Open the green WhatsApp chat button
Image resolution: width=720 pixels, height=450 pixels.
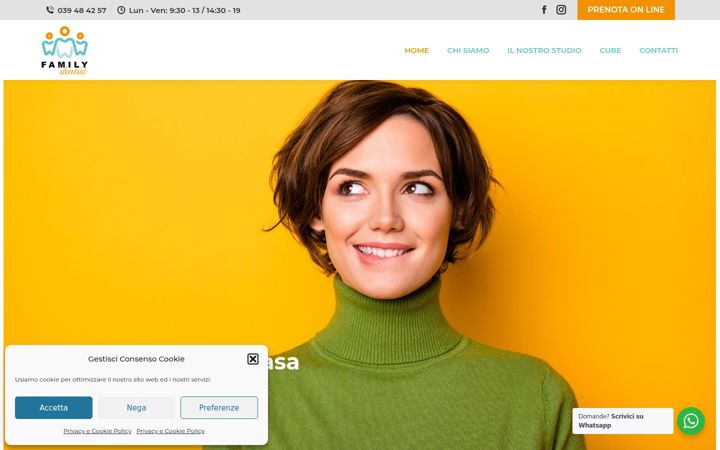tap(691, 421)
